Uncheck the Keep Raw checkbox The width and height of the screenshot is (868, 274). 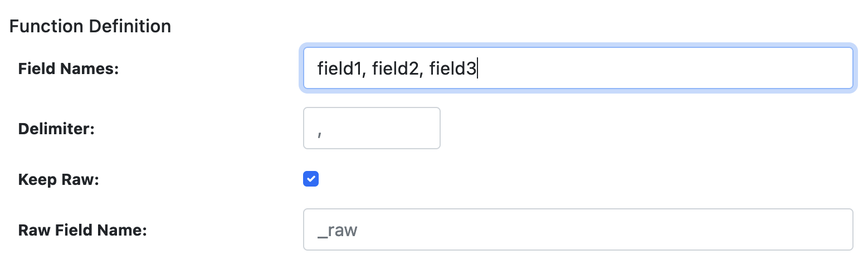(311, 179)
